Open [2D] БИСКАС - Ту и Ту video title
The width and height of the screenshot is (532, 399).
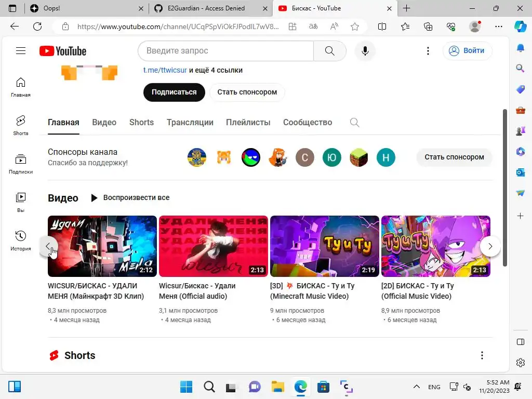coord(417,291)
